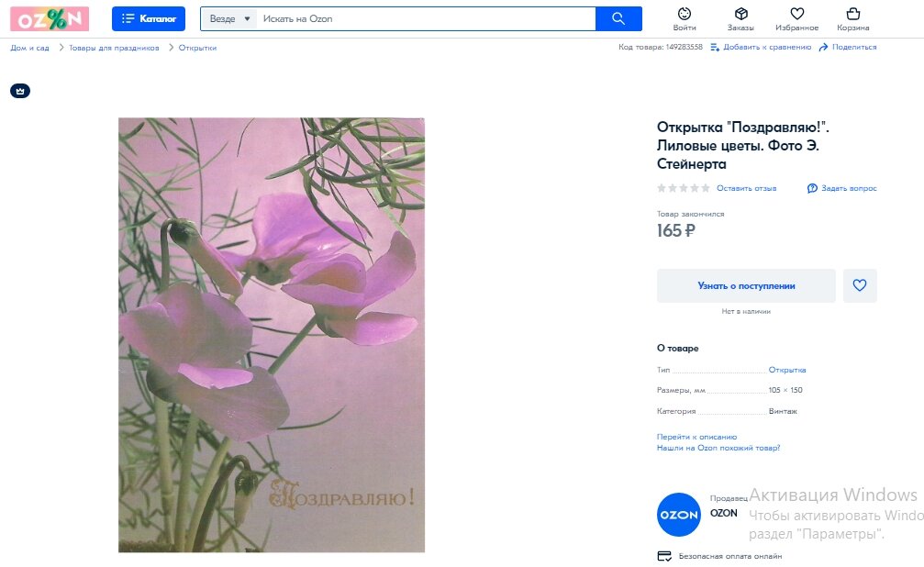Expand the Везде search scope dropdown
The height and width of the screenshot is (567, 924).
click(229, 19)
